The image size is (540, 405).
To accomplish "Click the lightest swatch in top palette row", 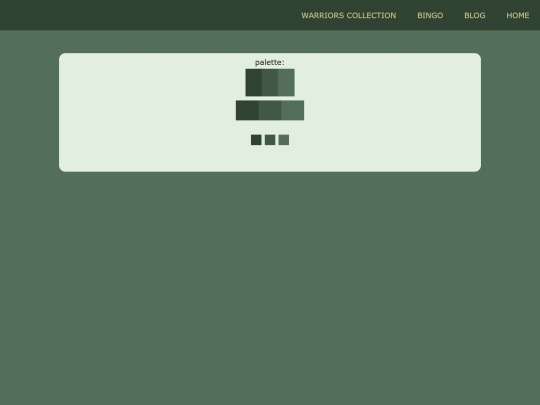I will [286, 82].
